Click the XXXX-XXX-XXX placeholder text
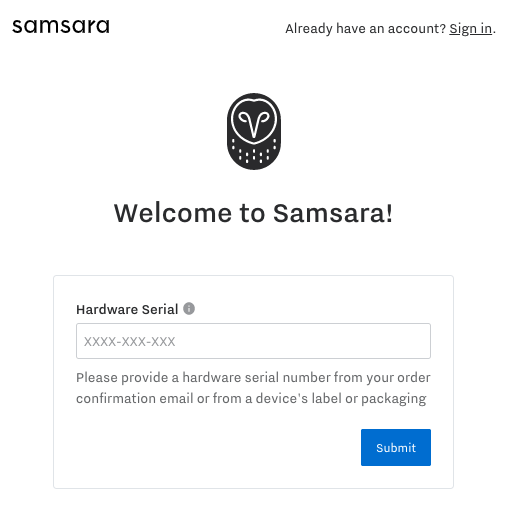Viewport: 507px width, 522px height. [x=129, y=342]
